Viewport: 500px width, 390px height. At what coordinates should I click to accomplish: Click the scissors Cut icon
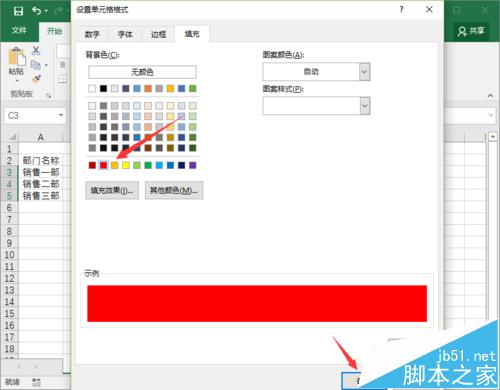[x=36, y=50]
